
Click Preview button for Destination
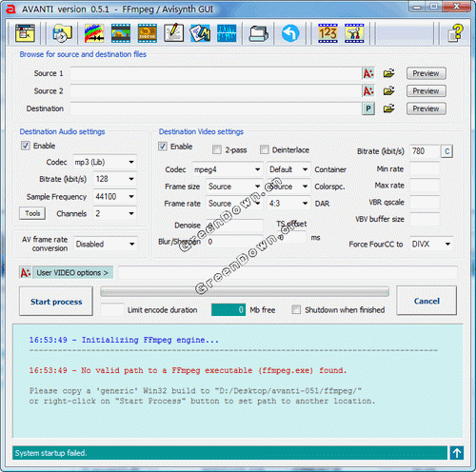426,108
